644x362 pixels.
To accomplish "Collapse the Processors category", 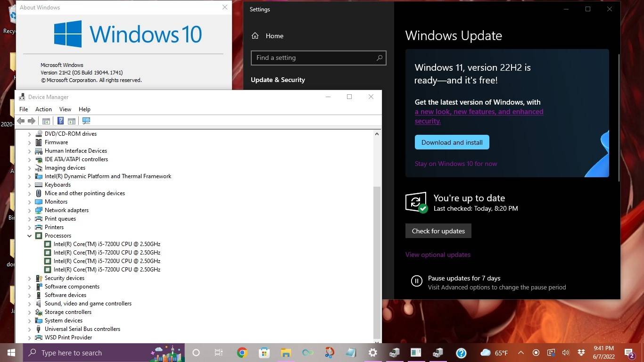I will coord(30,235).
